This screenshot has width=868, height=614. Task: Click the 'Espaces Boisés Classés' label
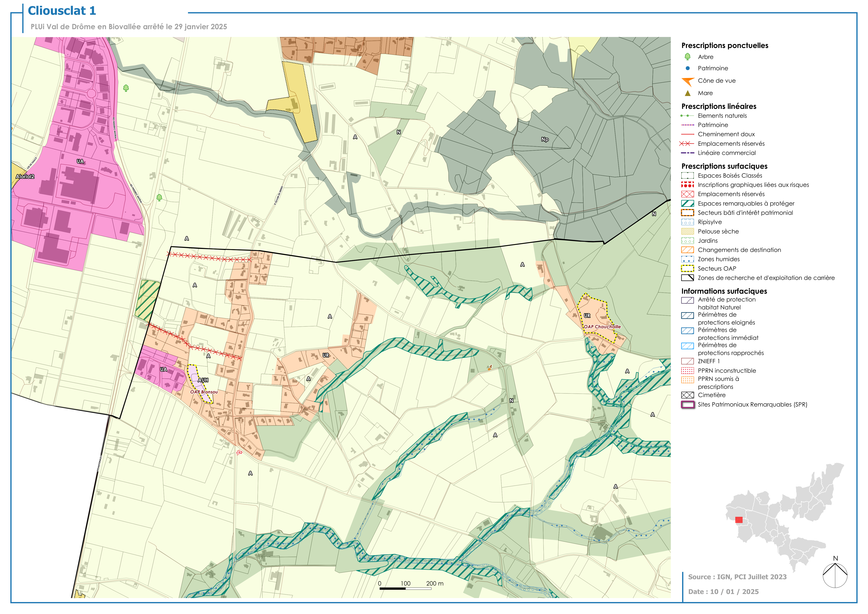(730, 175)
